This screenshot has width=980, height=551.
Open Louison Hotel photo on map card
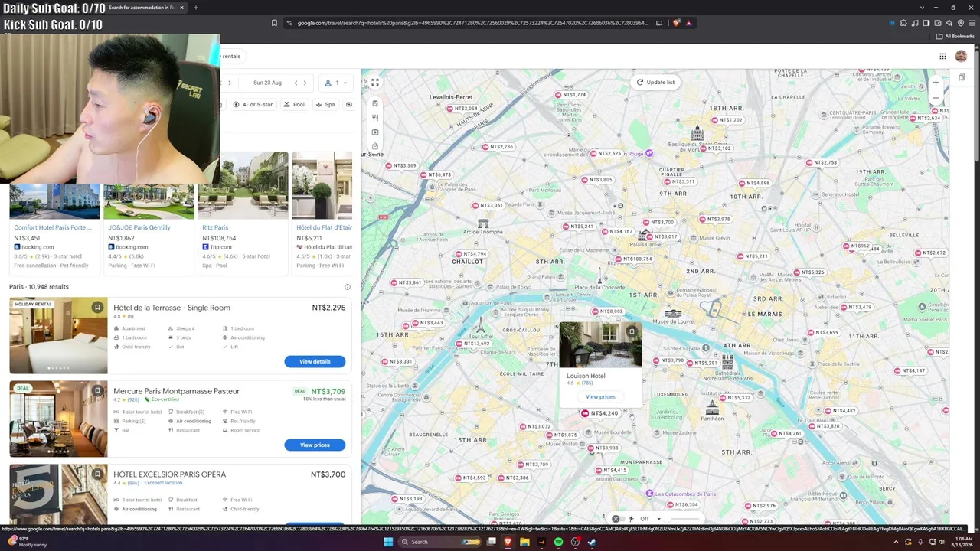pos(600,345)
